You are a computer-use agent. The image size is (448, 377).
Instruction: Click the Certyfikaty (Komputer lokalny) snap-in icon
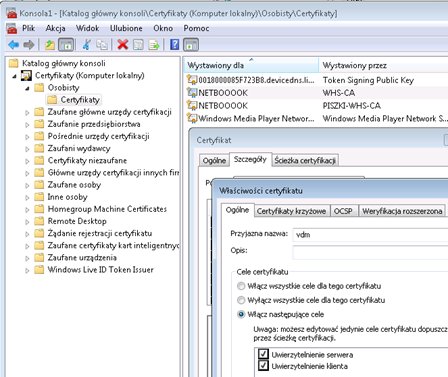(x=26, y=76)
